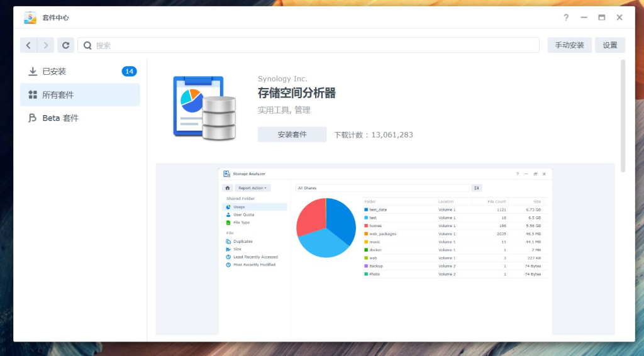Click the 安装套件 install button
The width and height of the screenshot is (644, 356).
(x=292, y=134)
